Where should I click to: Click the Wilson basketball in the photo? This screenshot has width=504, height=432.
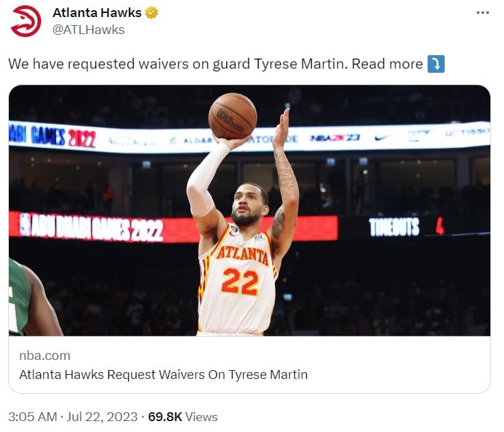click(233, 116)
